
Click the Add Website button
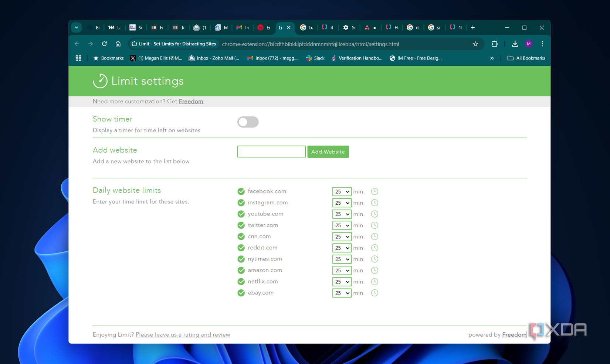pyautogui.click(x=328, y=152)
